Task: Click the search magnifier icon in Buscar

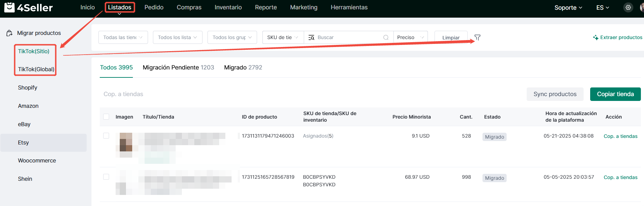Action: tap(386, 37)
